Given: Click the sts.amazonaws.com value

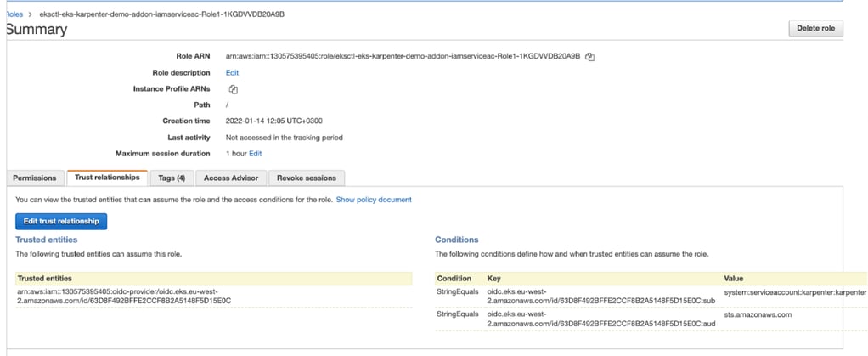Looking at the screenshot, I should tap(758, 314).
